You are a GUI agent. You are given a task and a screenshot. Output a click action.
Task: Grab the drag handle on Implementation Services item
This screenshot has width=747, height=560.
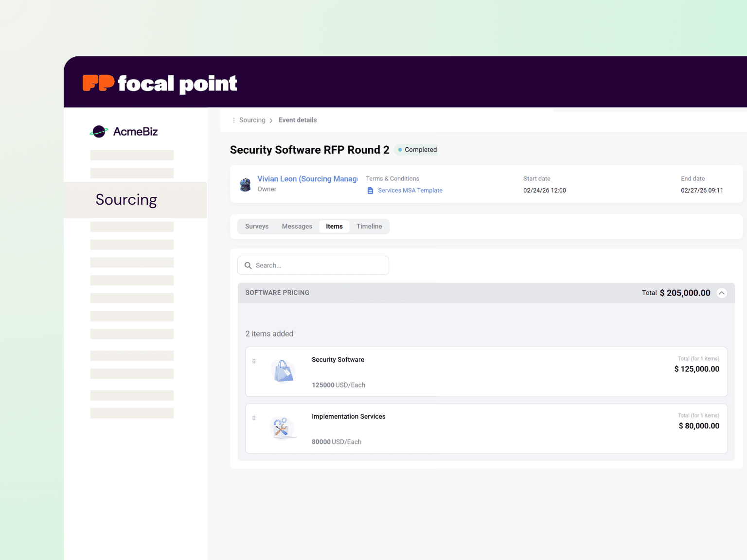click(x=254, y=418)
